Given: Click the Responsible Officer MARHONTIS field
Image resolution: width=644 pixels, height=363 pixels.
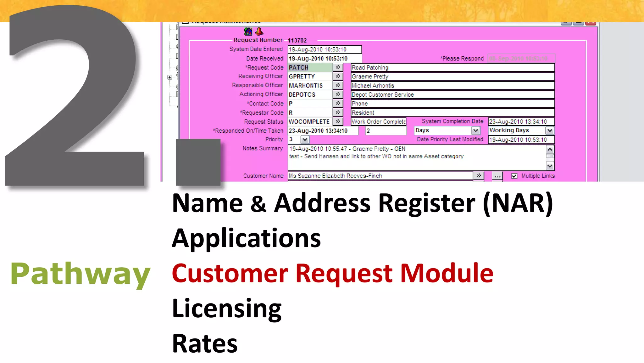Looking at the screenshot, I should coord(310,85).
